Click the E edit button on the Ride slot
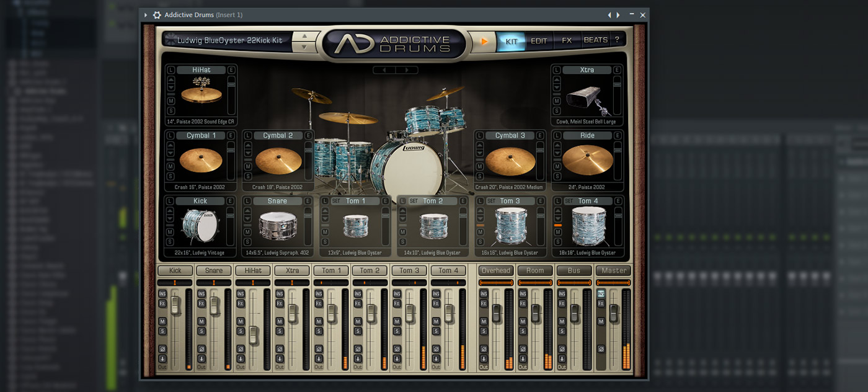The height and width of the screenshot is (392, 868). click(x=618, y=135)
